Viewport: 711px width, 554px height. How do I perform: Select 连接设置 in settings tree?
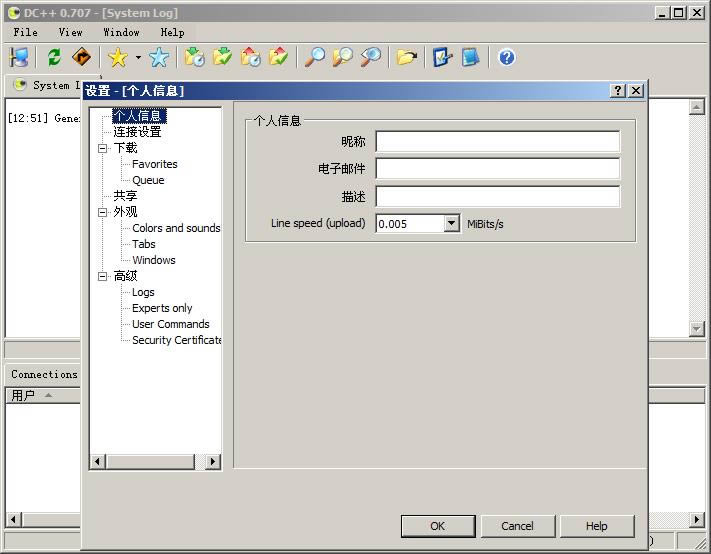pos(137,132)
